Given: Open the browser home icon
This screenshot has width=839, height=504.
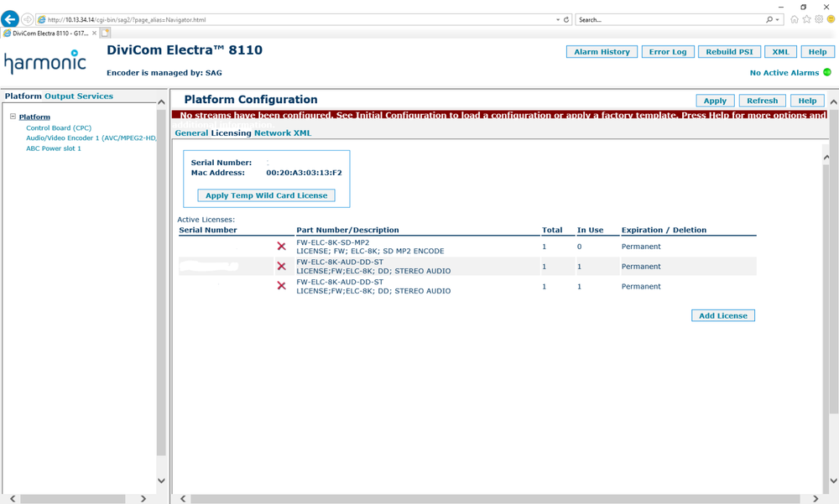Looking at the screenshot, I should click(x=794, y=19).
